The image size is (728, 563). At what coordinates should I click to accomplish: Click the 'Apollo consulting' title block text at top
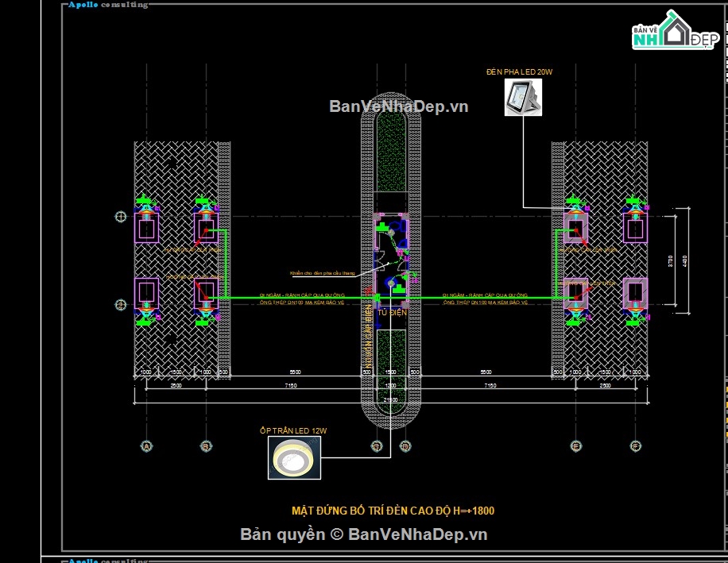(x=108, y=5)
